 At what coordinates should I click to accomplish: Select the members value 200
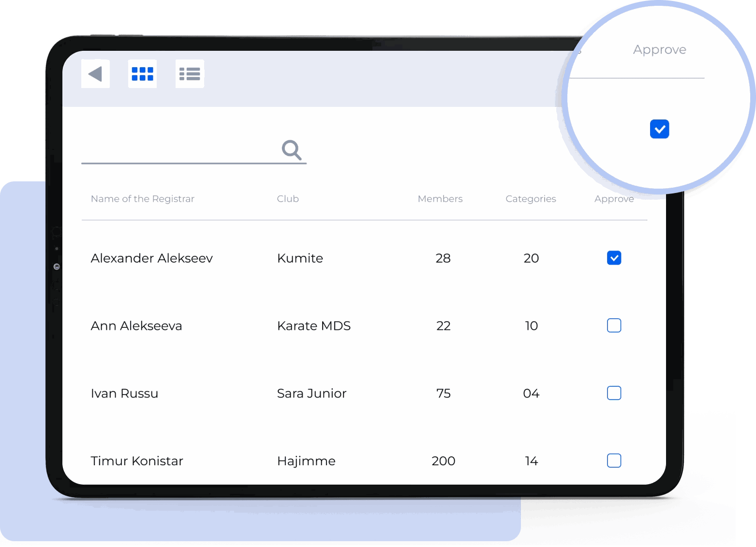coord(443,461)
